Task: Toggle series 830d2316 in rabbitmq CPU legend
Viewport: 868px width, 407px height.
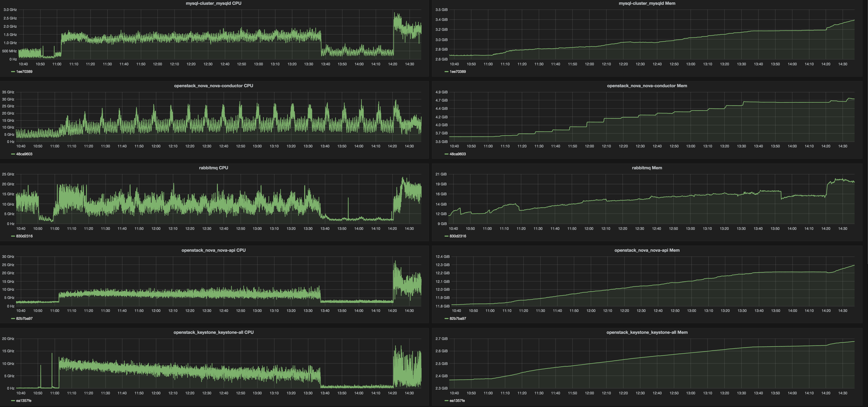Action: pyautogui.click(x=24, y=236)
